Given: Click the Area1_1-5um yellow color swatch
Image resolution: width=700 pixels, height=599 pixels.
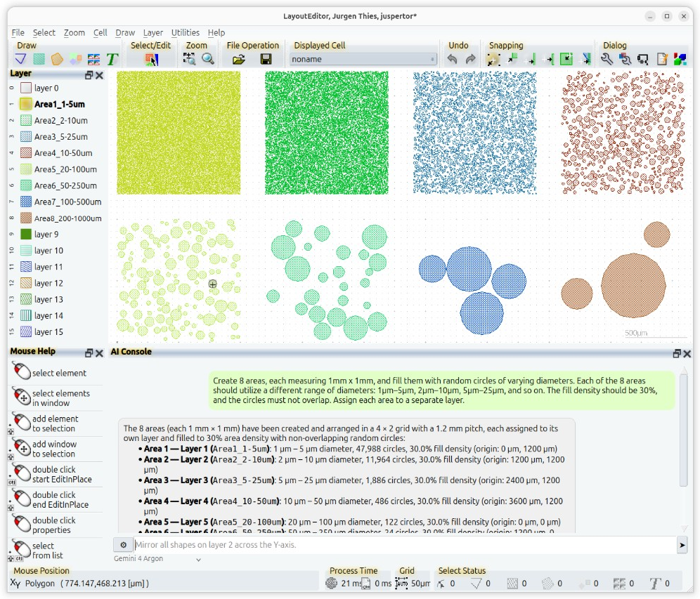Looking at the screenshot, I should coord(26,104).
